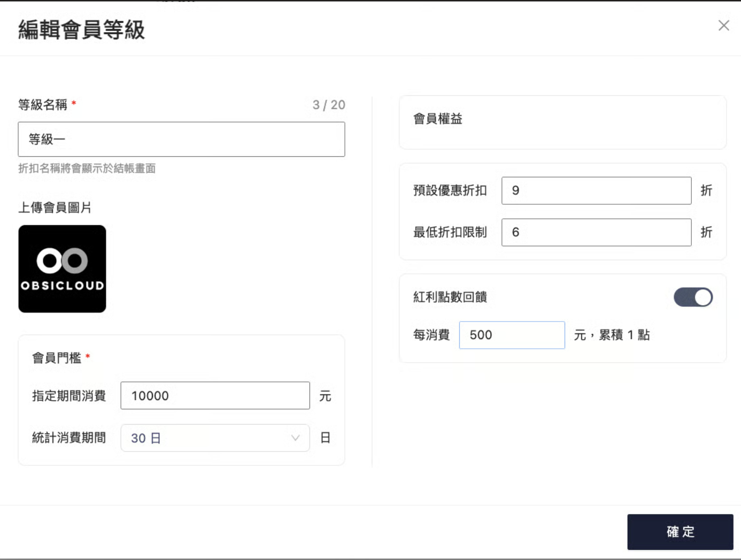This screenshot has width=741, height=560.
Task: Click the 會員權益 panel heading
Action: tap(438, 119)
